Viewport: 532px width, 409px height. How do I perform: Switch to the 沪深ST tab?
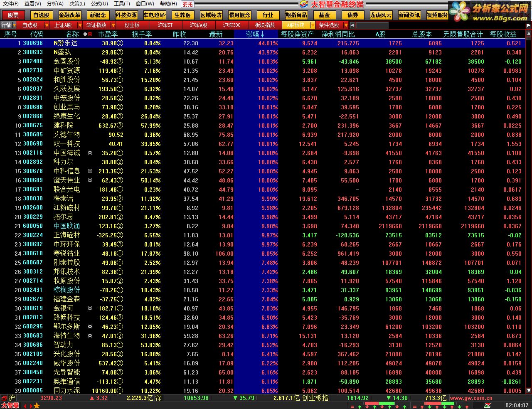[x=165, y=25]
